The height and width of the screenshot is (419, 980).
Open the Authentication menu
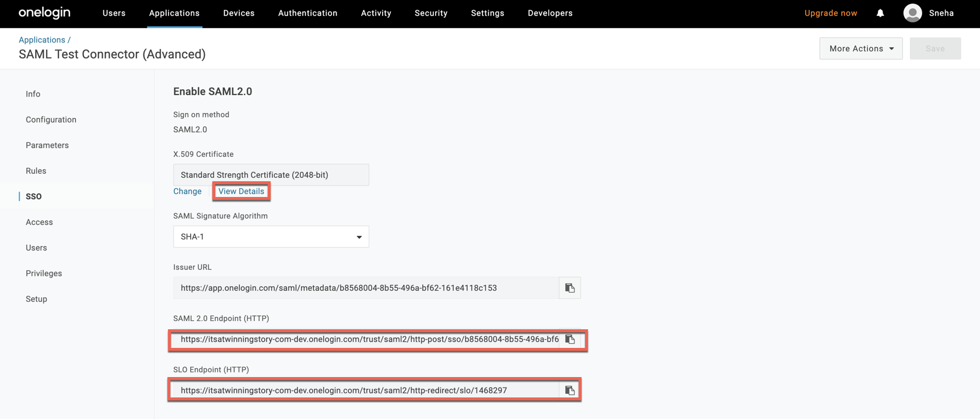pos(308,13)
